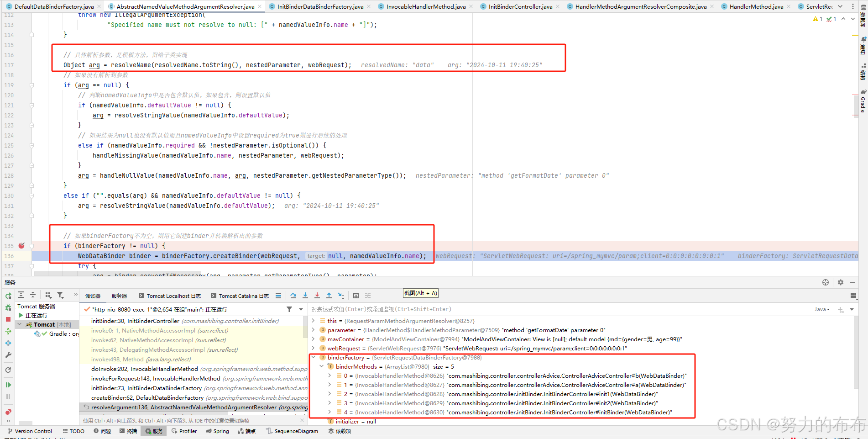This screenshot has width=868, height=439.
Task: Jump to next highlighted problem arrow
Action: [x=852, y=19]
